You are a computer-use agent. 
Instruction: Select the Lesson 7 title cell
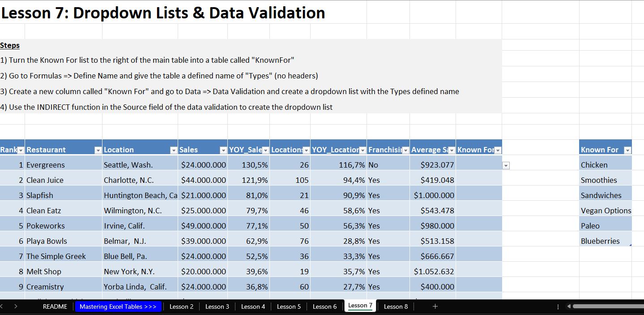163,13
